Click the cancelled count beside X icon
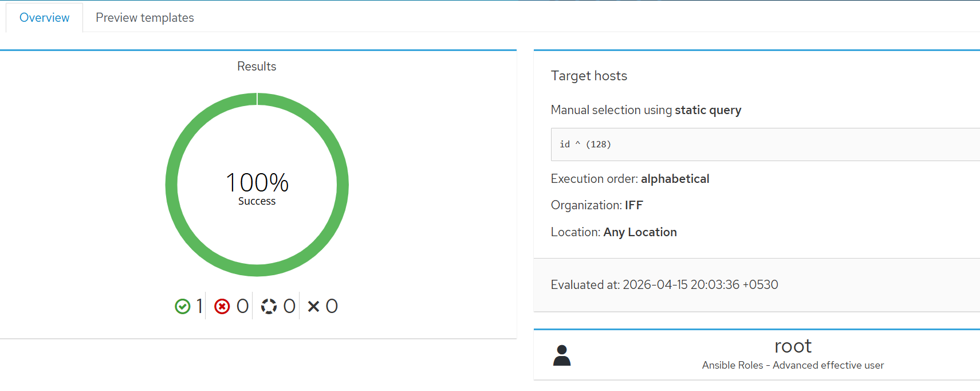Screen dimensions: 980x391 click(332, 306)
